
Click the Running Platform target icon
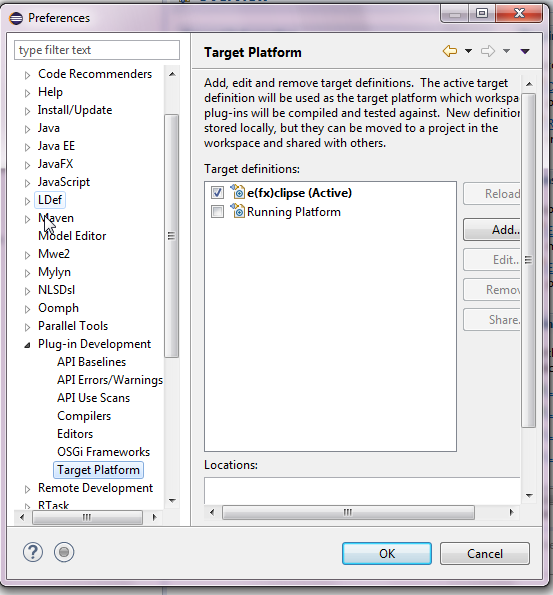pos(237,211)
